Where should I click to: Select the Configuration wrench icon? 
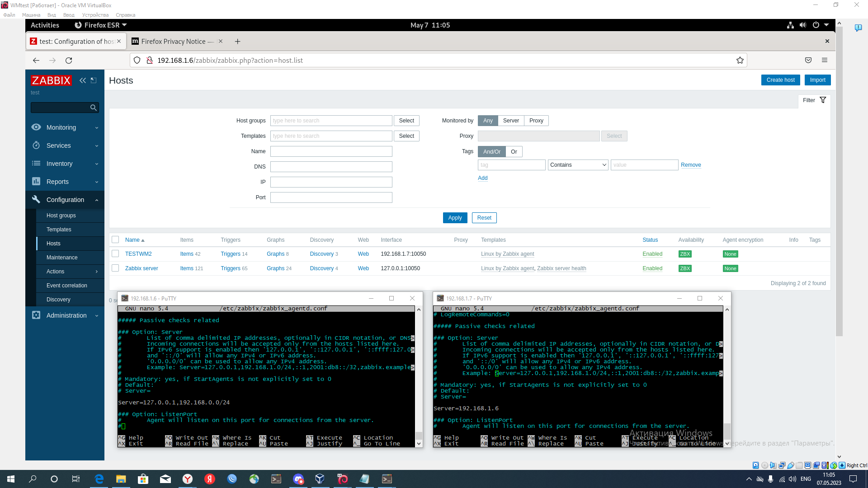(x=36, y=199)
